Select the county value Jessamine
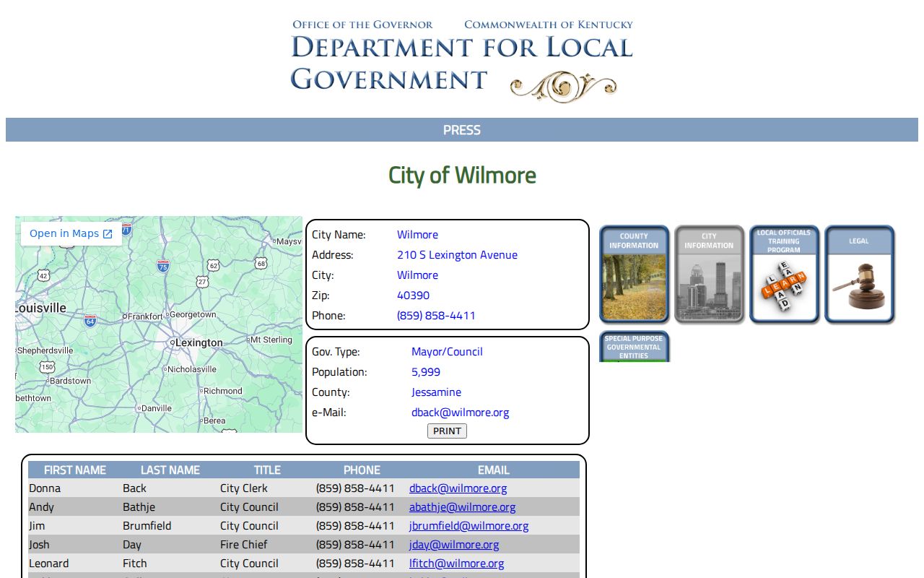Screen dimensions: 924x578 [x=436, y=392]
